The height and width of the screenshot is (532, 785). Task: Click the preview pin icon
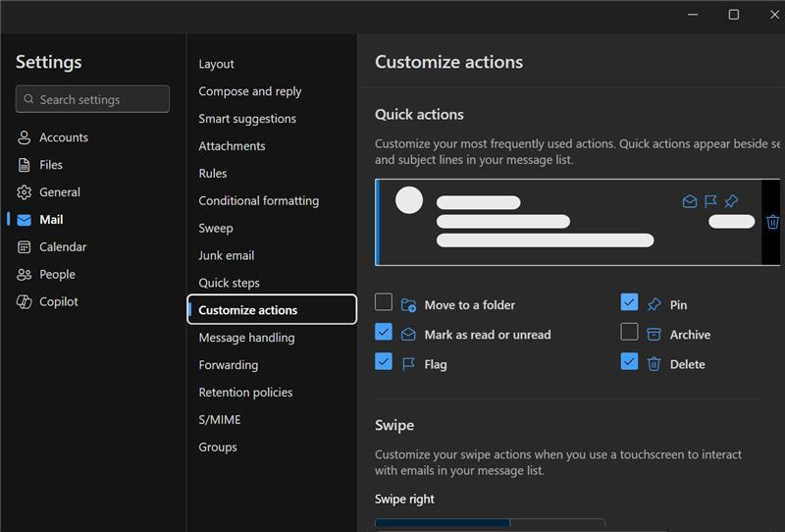[x=731, y=201]
